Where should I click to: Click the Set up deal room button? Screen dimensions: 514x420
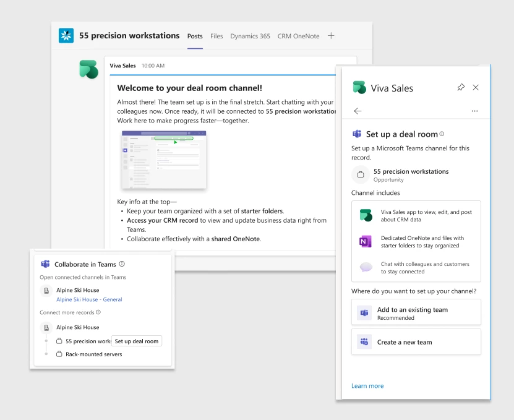pos(137,341)
